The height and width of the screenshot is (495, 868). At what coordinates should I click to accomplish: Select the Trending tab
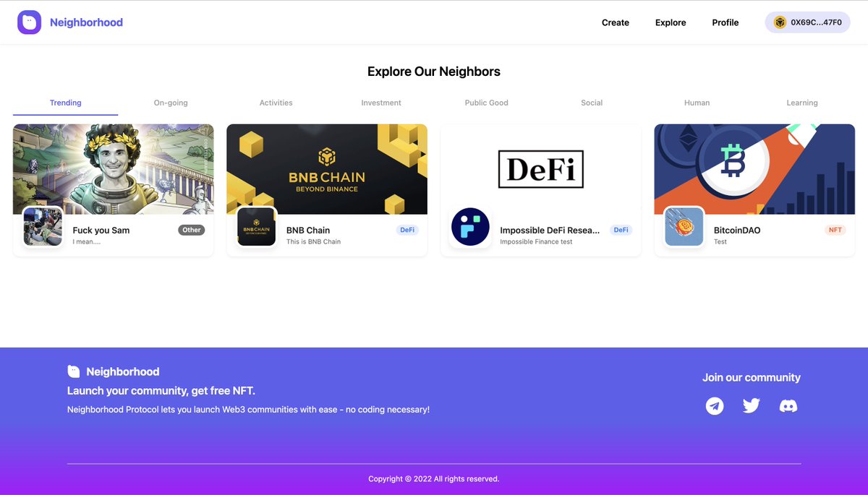pyautogui.click(x=65, y=103)
